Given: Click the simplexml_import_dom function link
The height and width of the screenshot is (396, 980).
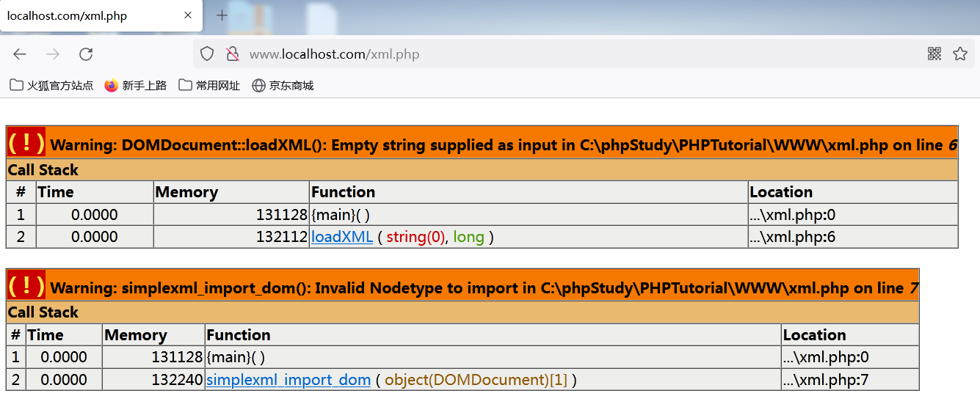Looking at the screenshot, I should coord(288,380).
